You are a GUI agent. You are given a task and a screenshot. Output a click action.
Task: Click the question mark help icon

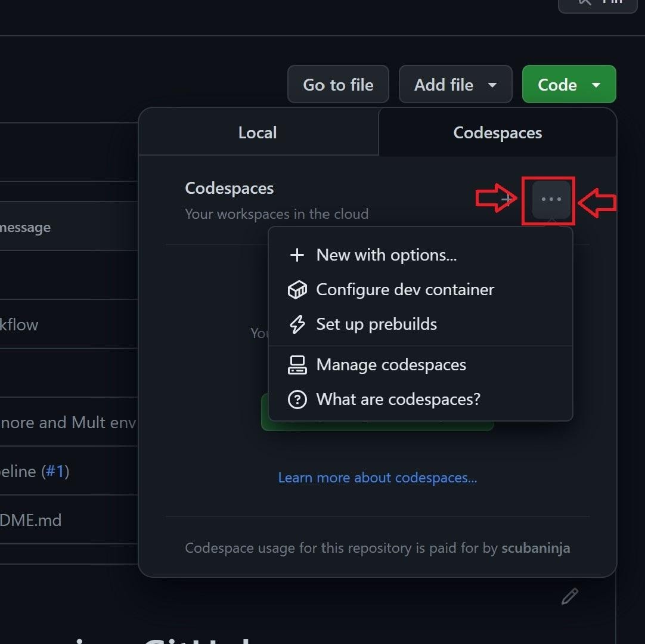297,400
